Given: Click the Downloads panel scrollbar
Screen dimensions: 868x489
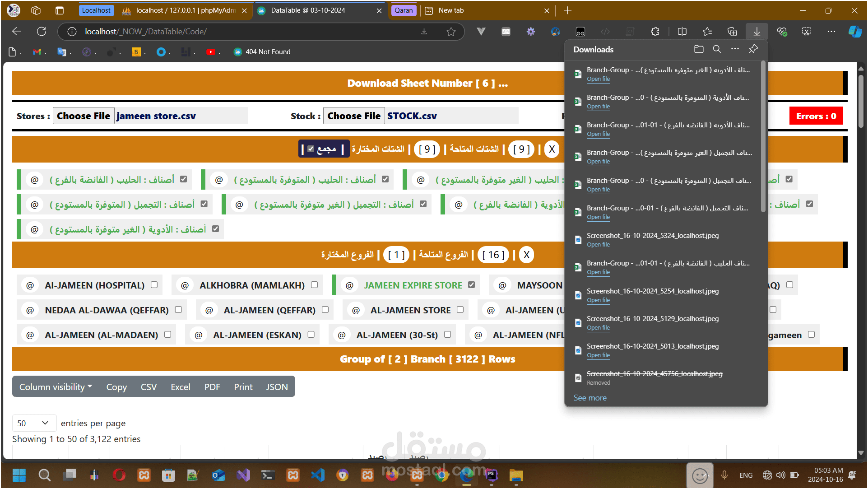Looking at the screenshot, I should (x=763, y=136).
